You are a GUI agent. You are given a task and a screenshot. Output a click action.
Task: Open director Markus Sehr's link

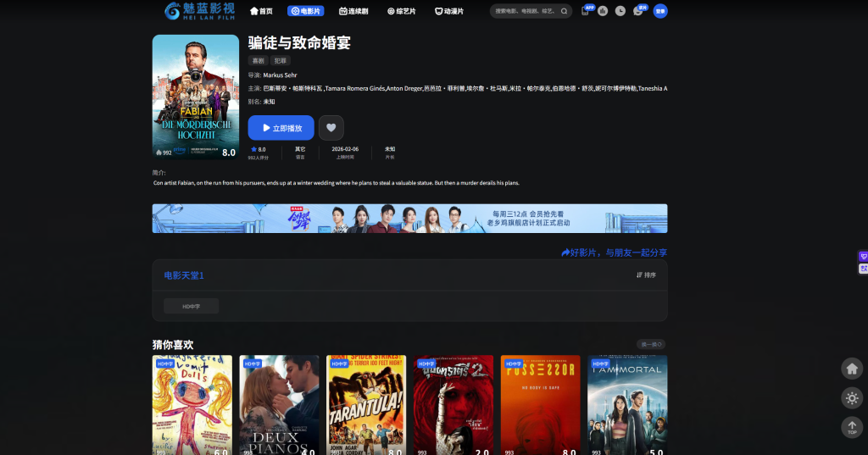tap(280, 75)
